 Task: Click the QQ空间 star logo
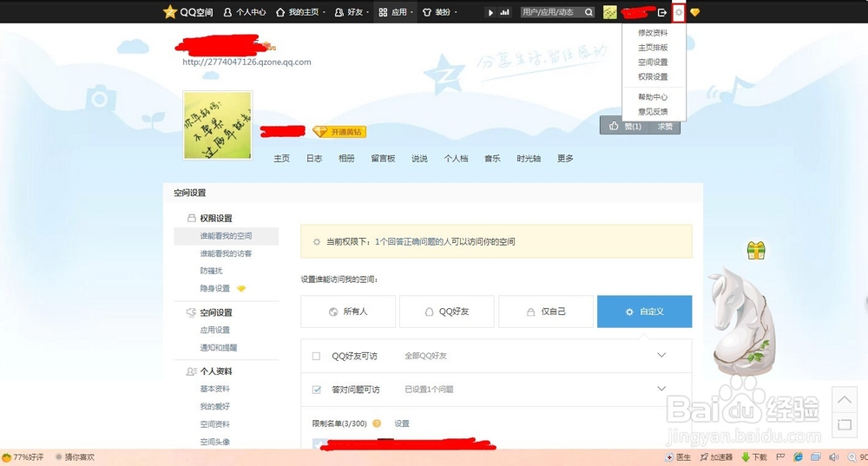(x=170, y=12)
